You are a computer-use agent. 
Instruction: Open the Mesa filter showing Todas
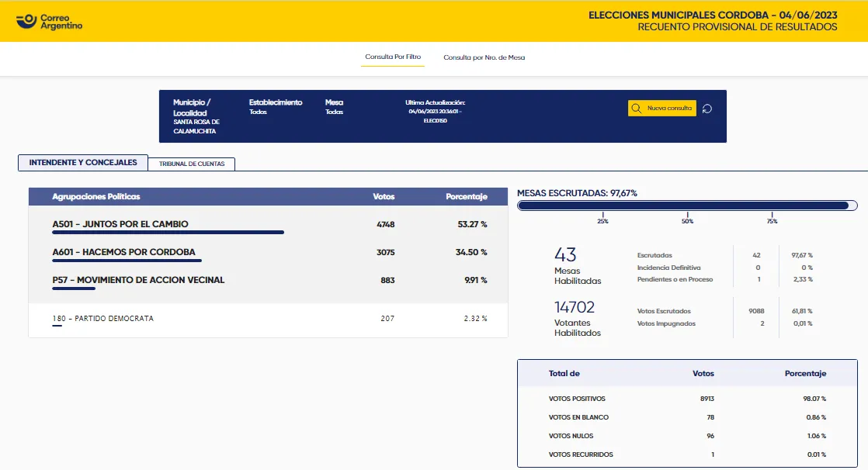coord(334,106)
